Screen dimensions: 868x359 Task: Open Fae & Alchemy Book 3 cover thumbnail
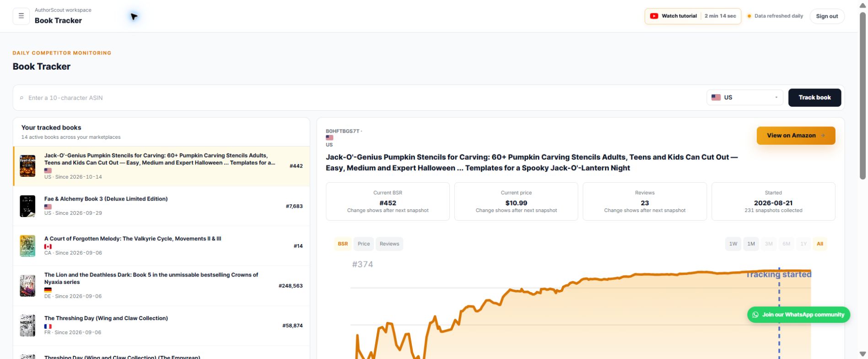[27, 206]
